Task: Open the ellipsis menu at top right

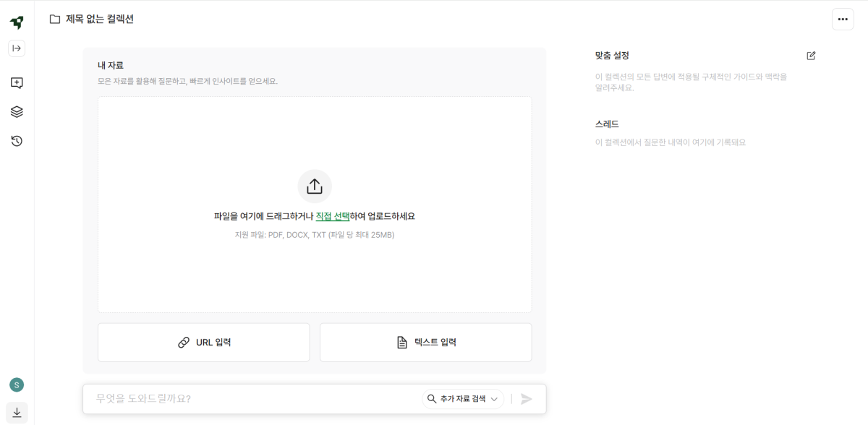Action: coord(843,20)
